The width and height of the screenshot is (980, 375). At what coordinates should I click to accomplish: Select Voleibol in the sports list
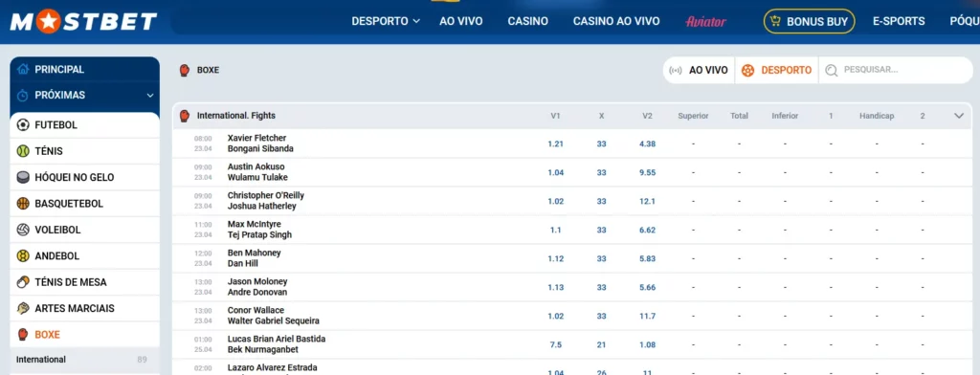85,230
